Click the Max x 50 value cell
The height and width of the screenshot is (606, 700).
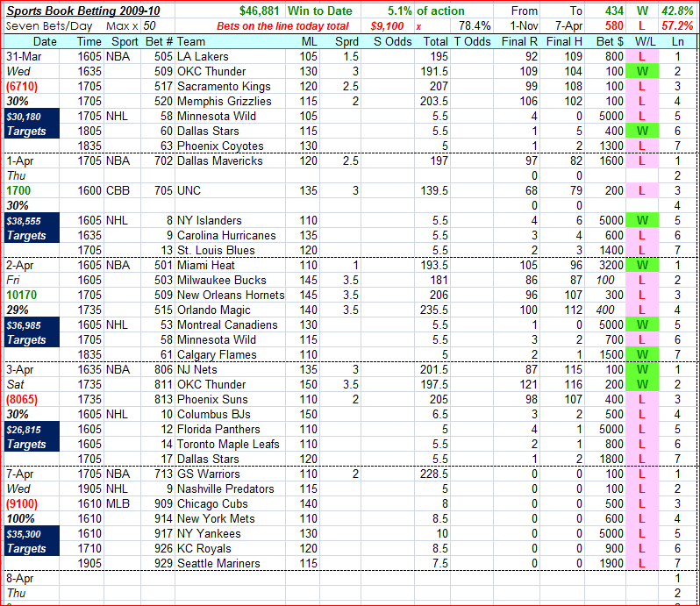tap(149, 26)
